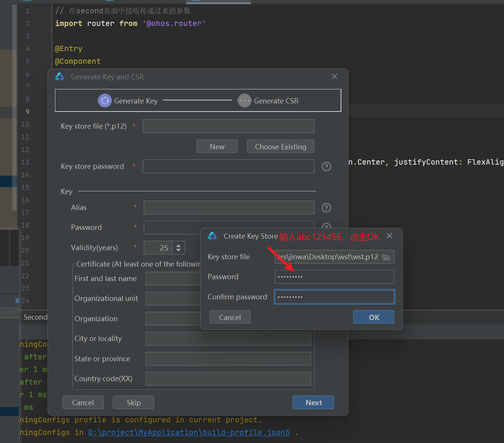
Task: Click help icon next to Alias field
Action: (x=326, y=208)
